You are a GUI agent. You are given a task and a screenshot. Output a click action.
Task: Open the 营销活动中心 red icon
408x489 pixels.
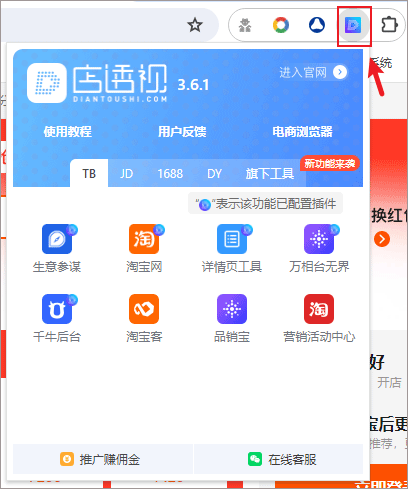click(x=319, y=309)
